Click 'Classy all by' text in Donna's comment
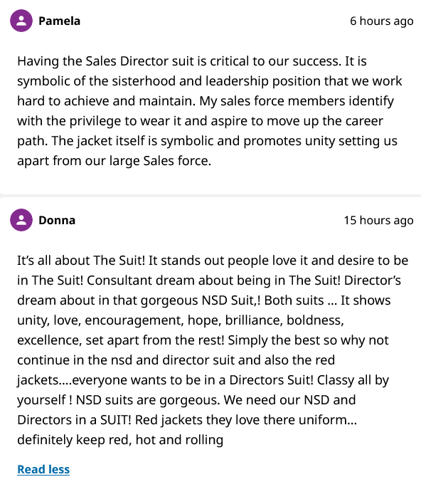The height and width of the screenshot is (504, 421). tap(353, 380)
